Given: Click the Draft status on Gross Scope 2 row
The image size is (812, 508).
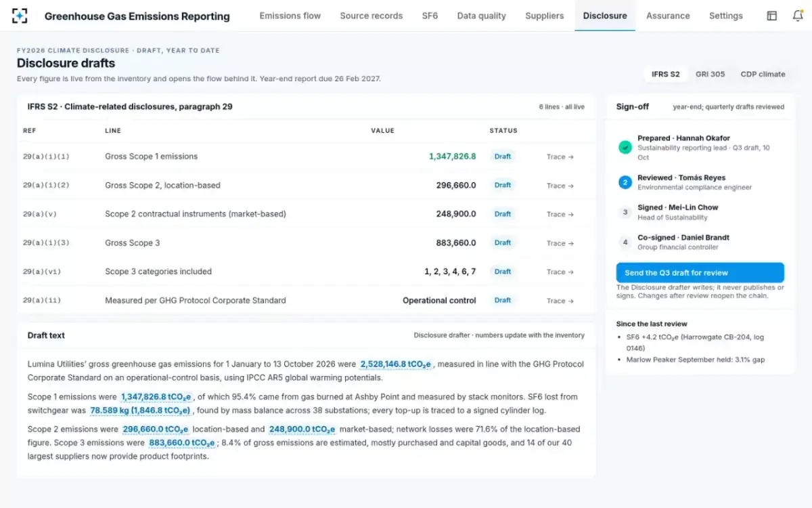Looking at the screenshot, I should tap(503, 185).
